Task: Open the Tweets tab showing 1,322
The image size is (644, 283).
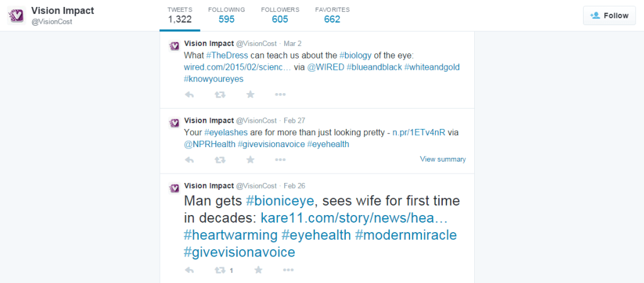Action: point(180,15)
